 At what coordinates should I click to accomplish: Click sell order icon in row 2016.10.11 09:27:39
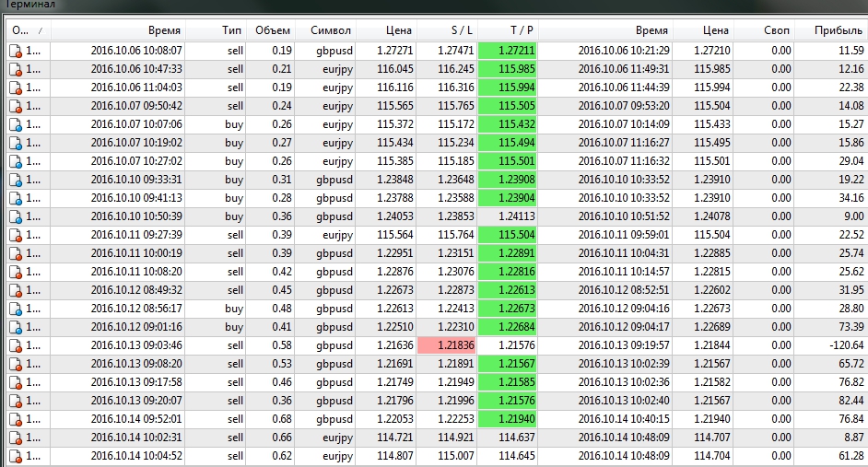tap(15, 235)
